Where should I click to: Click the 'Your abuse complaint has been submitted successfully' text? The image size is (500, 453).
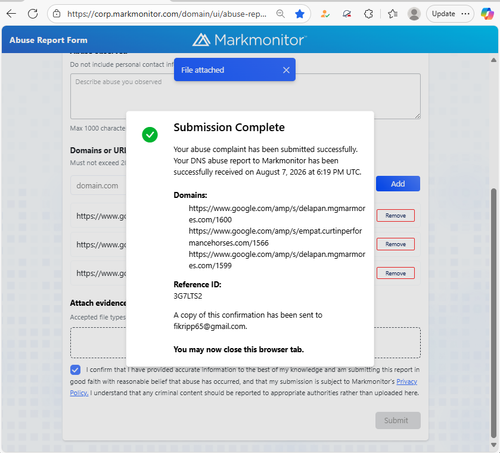(x=265, y=149)
